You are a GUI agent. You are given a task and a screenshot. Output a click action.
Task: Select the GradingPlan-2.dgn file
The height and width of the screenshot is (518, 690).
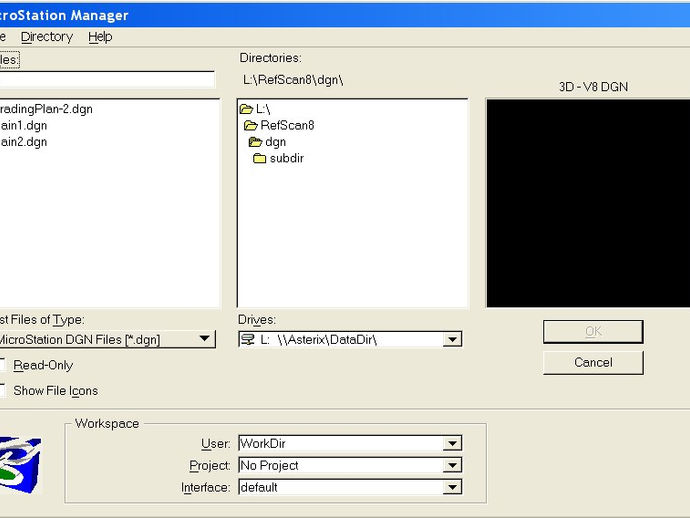coord(46,109)
